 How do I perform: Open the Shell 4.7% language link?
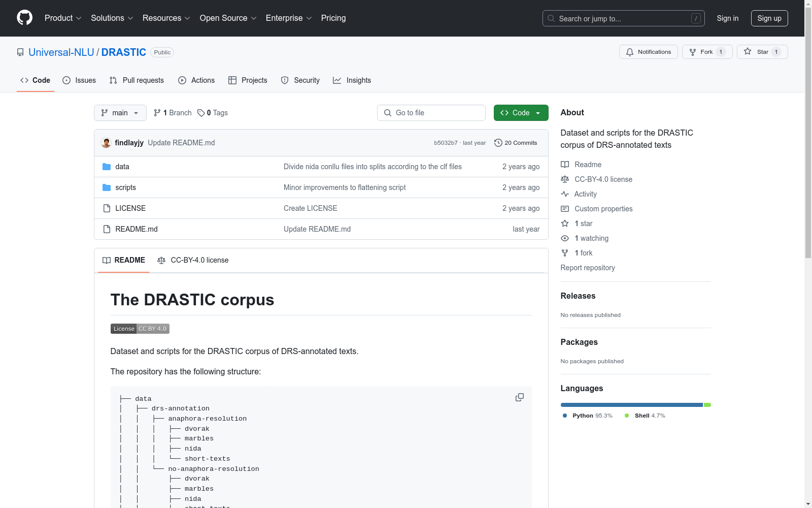click(x=645, y=416)
